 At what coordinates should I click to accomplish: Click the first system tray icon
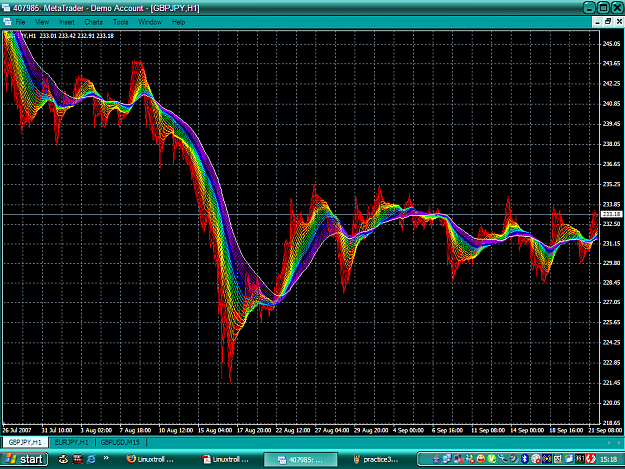[x=437, y=459]
